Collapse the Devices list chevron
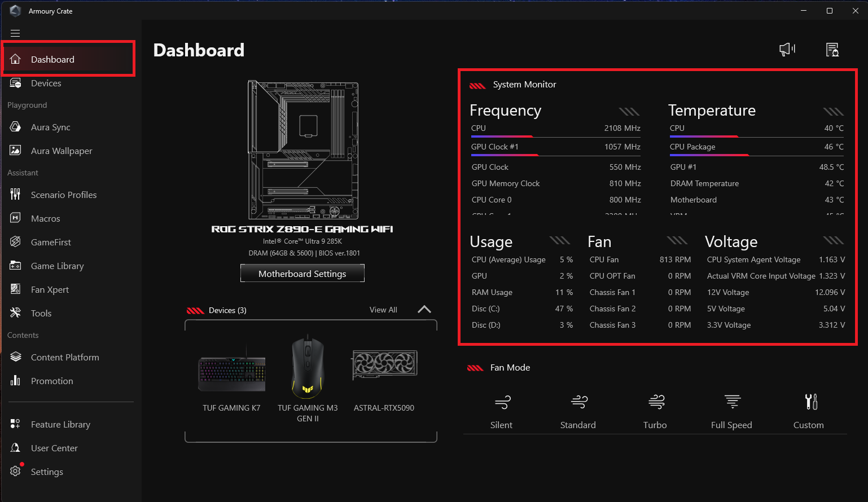 pos(424,310)
